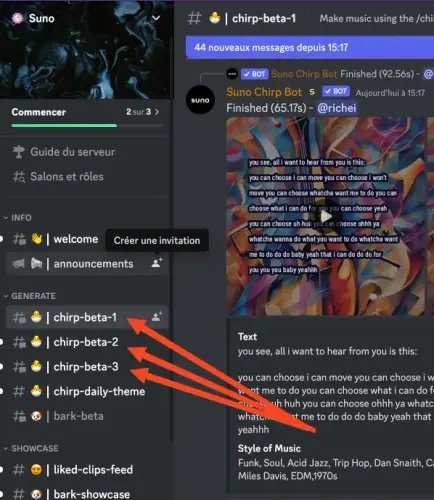Collapse the GENERATE category
This screenshot has height=500, width=434.
30,296
